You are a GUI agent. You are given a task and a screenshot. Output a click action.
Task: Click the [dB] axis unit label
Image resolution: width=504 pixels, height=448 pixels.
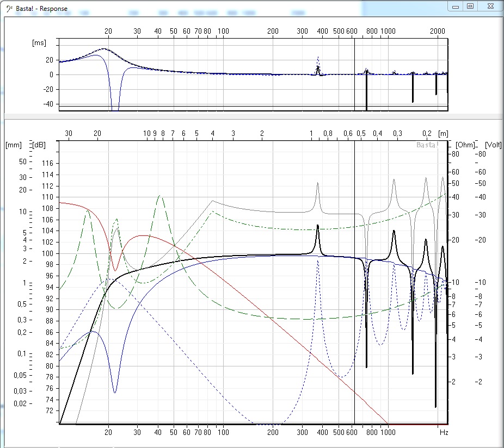pos(39,145)
